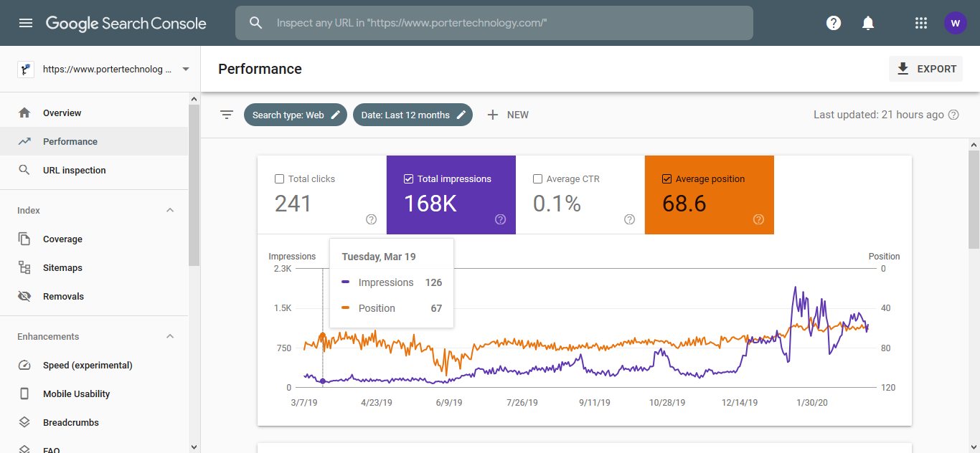This screenshot has height=453, width=980.
Task: Open Average CTR help icon
Action: click(629, 219)
